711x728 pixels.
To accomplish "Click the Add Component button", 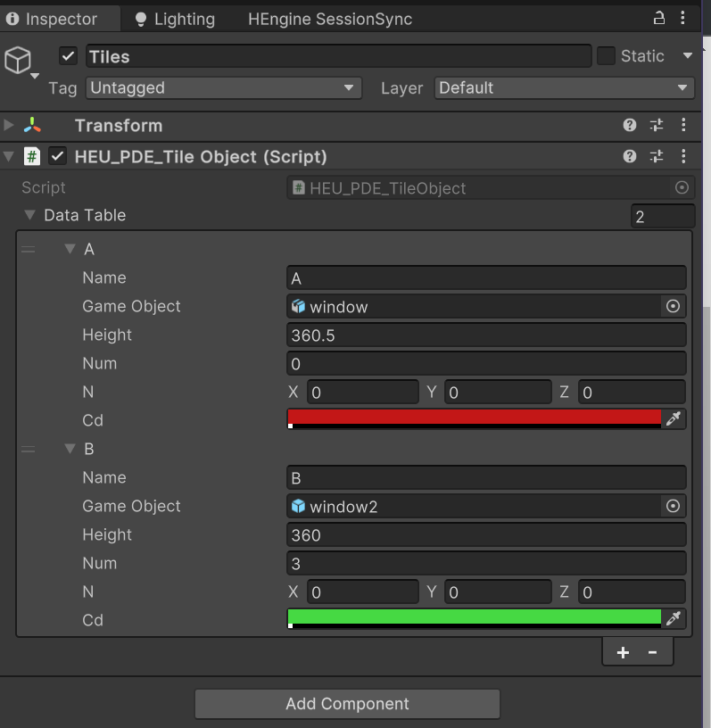I will pyautogui.click(x=347, y=704).
